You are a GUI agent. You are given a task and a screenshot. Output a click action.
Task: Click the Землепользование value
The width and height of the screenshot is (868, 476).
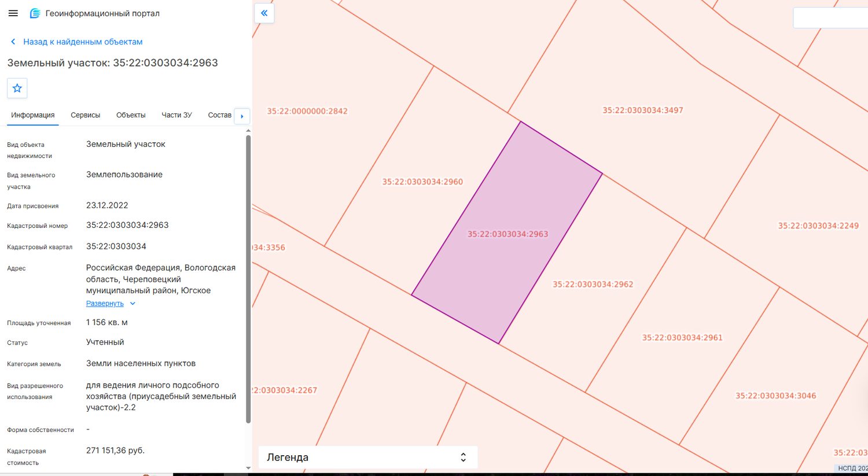point(124,175)
